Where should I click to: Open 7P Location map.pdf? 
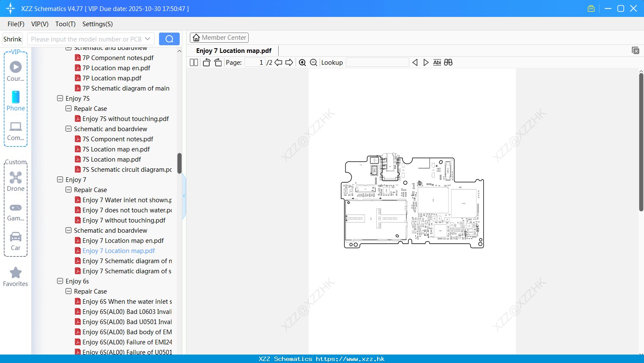tap(112, 78)
